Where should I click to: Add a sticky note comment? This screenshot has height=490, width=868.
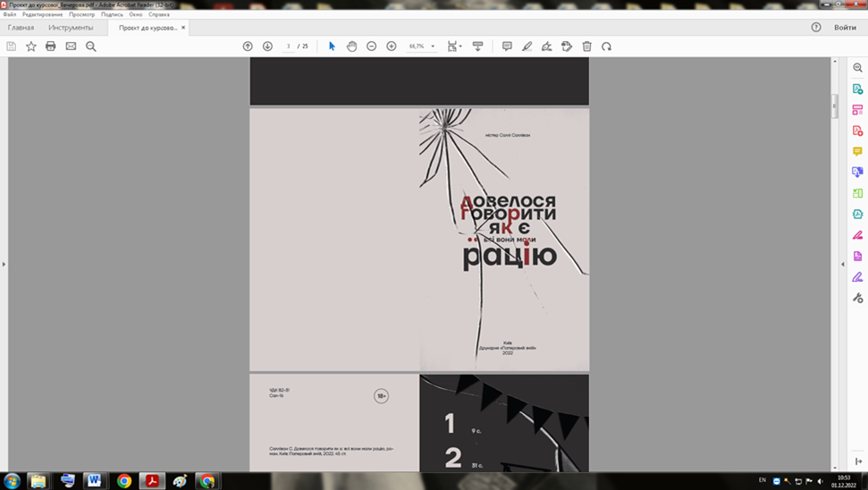click(x=507, y=46)
